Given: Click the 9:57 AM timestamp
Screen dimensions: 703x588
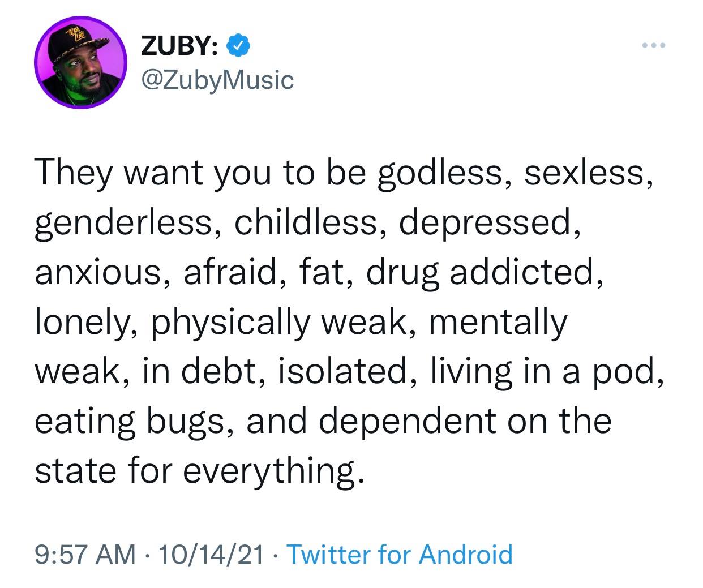Looking at the screenshot, I should [x=85, y=553].
